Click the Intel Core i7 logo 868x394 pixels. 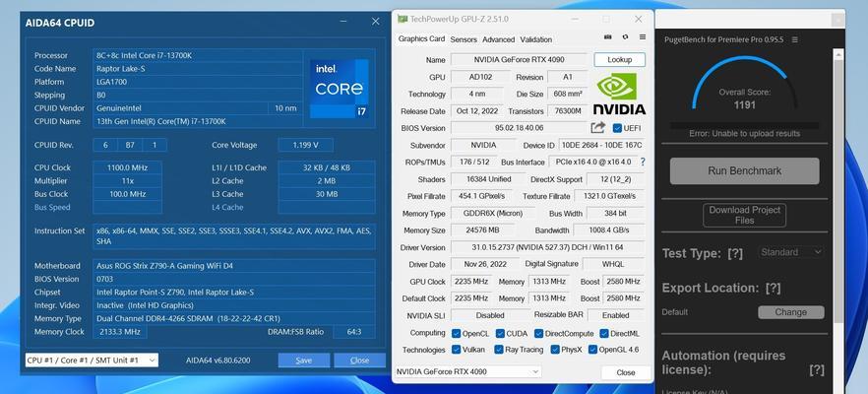339,89
